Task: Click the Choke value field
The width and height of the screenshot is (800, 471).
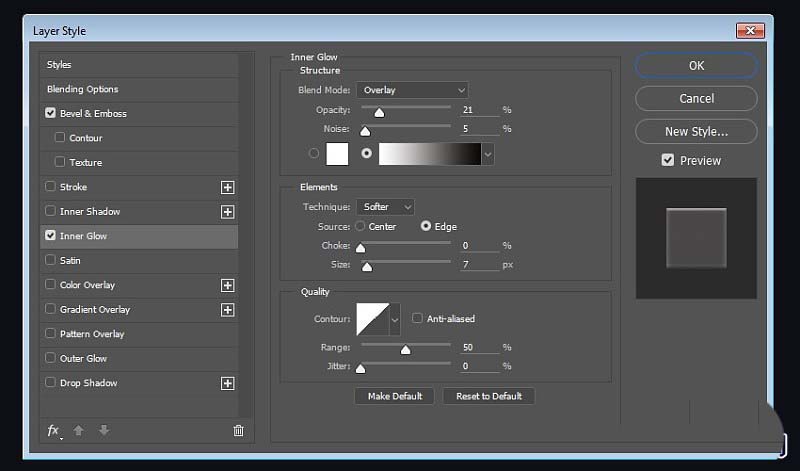Action: (x=480, y=245)
